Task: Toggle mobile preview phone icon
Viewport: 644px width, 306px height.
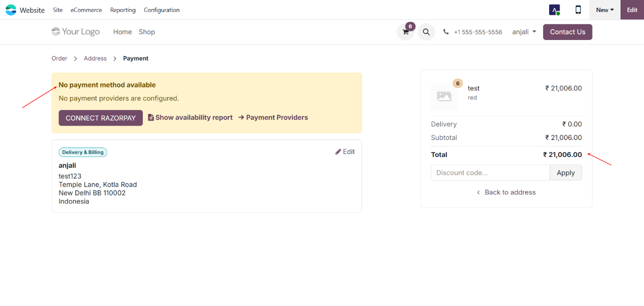Action: 578,10
